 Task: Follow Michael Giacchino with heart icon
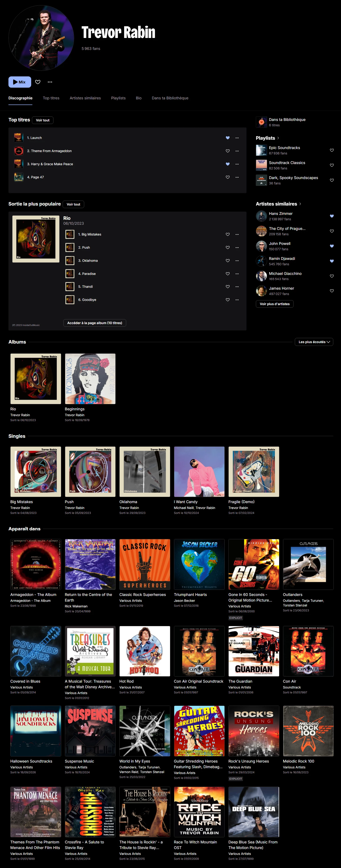tap(332, 276)
